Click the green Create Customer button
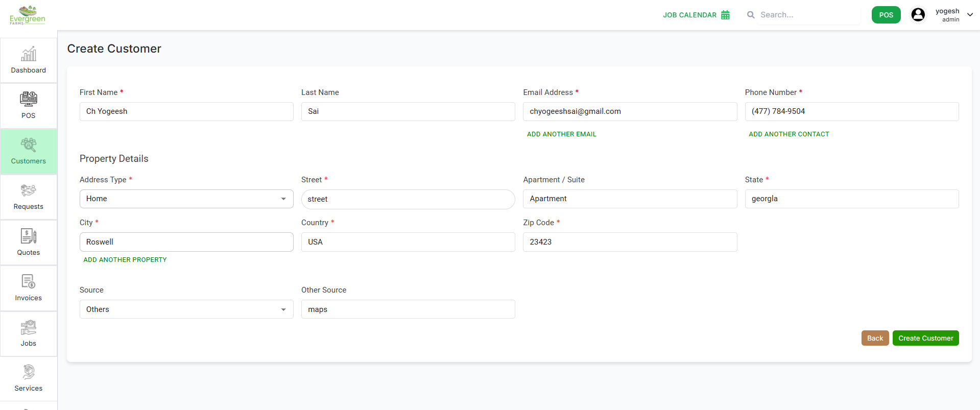This screenshot has height=410, width=980. pos(925,338)
